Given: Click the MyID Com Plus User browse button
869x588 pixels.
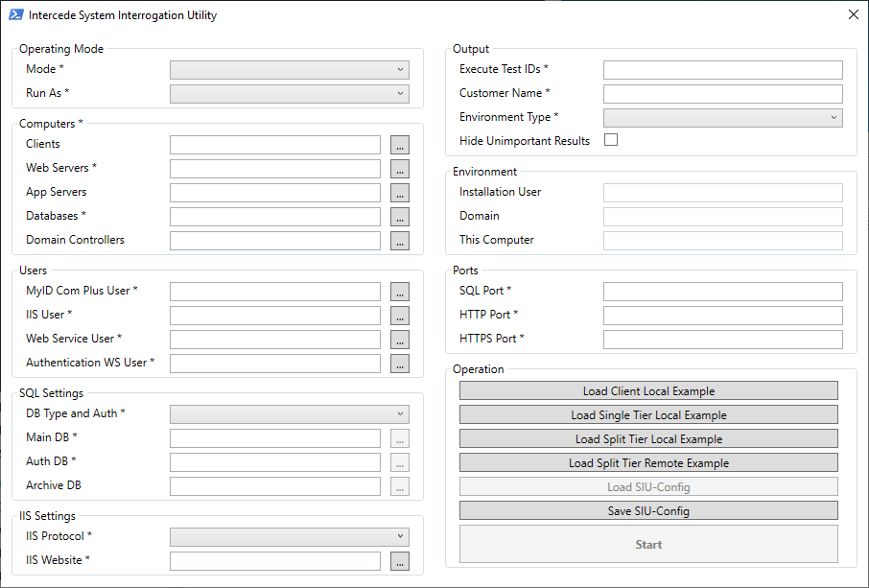Looking at the screenshot, I should click(400, 292).
